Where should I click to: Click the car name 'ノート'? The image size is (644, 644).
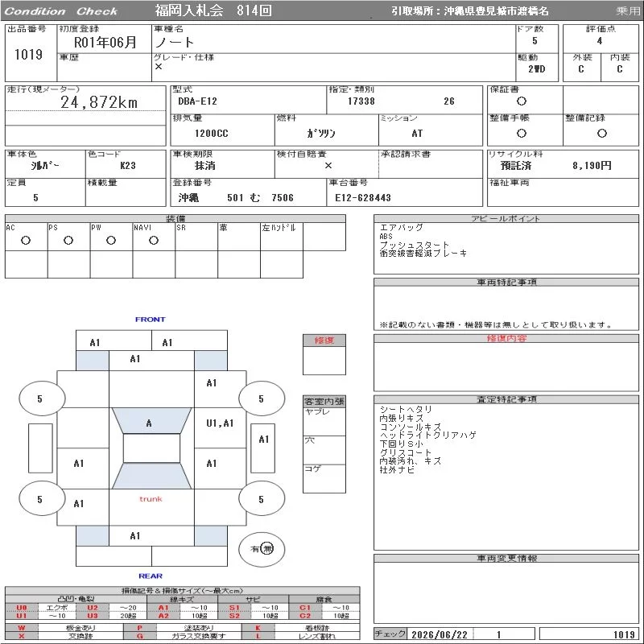click(174, 43)
